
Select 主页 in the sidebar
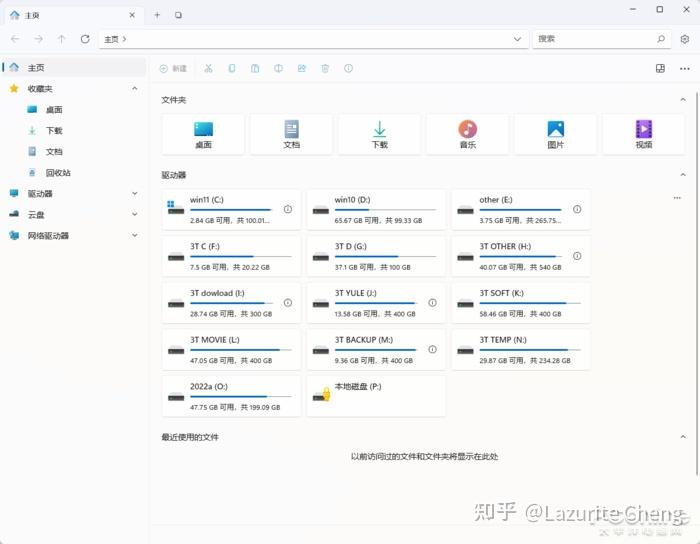(74, 67)
